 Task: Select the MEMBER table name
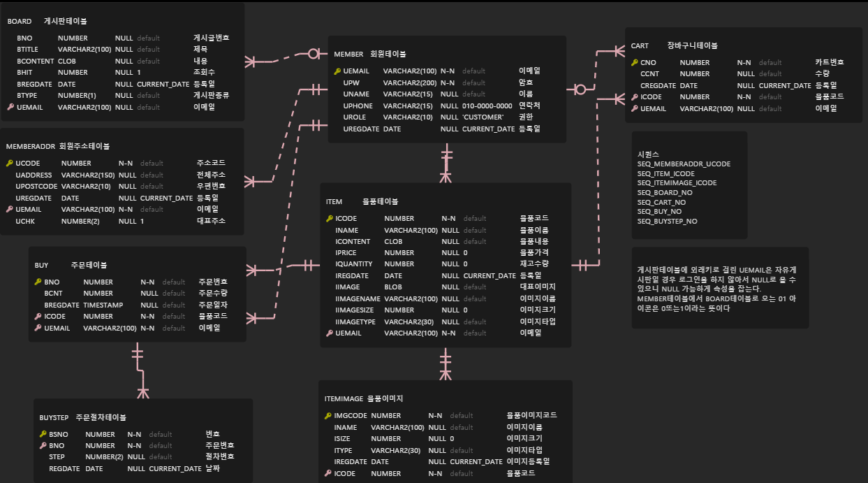348,54
